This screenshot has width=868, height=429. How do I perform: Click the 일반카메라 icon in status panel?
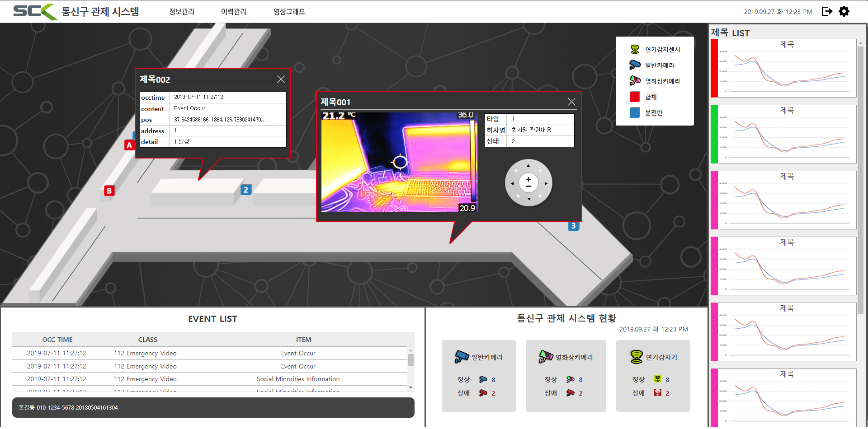click(x=462, y=357)
